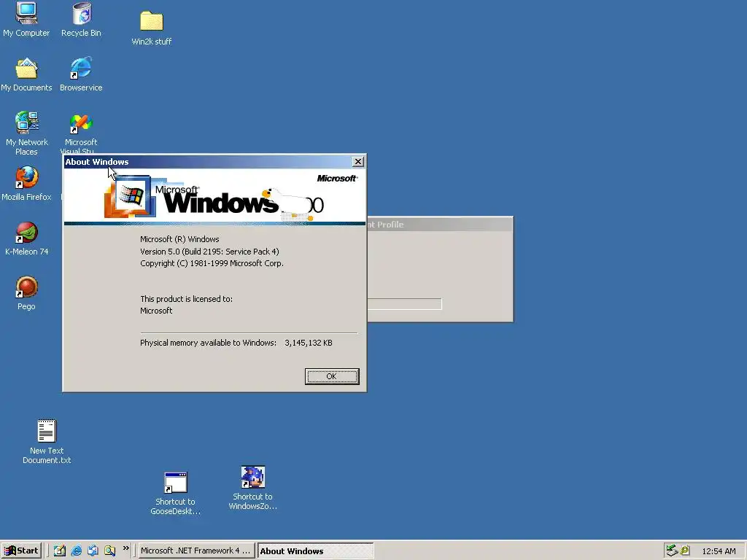Image resolution: width=747 pixels, height=560 pixels.
Task: Click the Microsoft (R) Windows text line
Action: click(179, 239)
